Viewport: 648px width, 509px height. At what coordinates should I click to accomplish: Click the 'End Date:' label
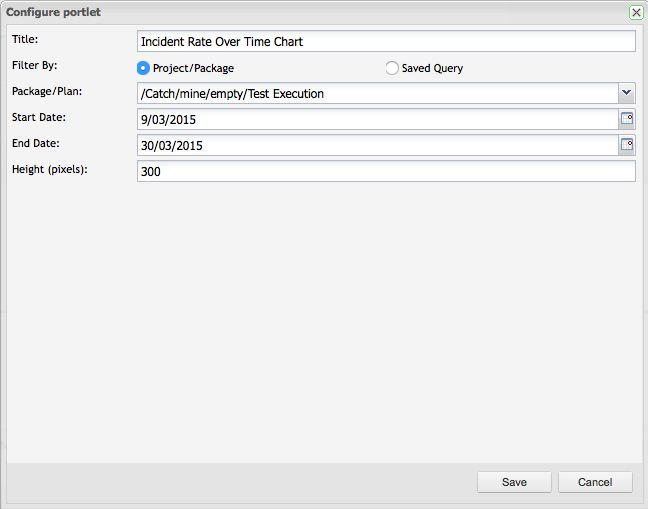click(x=36, y=143)
